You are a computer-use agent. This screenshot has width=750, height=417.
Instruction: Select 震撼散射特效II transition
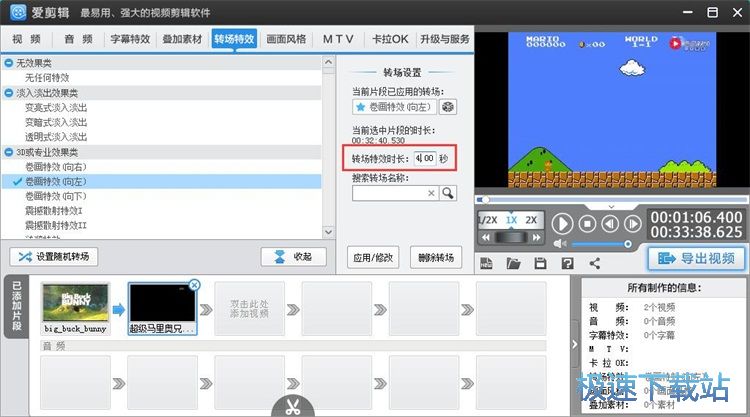[55, 225]
